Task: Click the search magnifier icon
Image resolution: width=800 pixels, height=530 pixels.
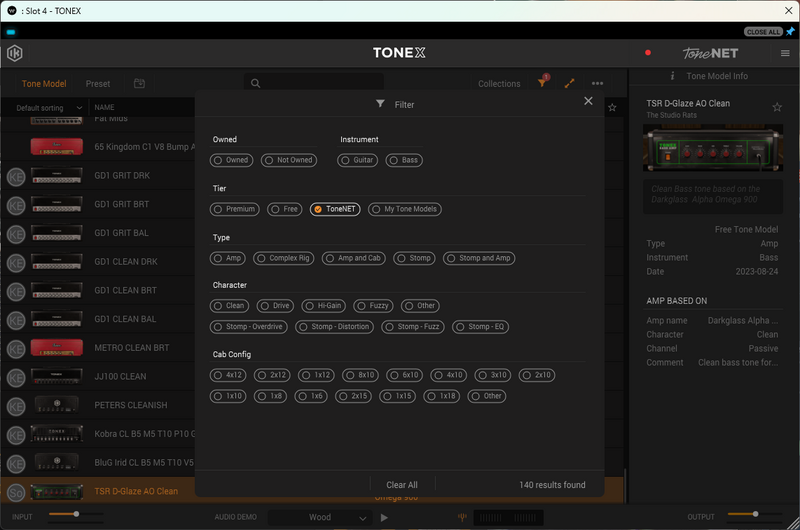Action: coord(256,83)
